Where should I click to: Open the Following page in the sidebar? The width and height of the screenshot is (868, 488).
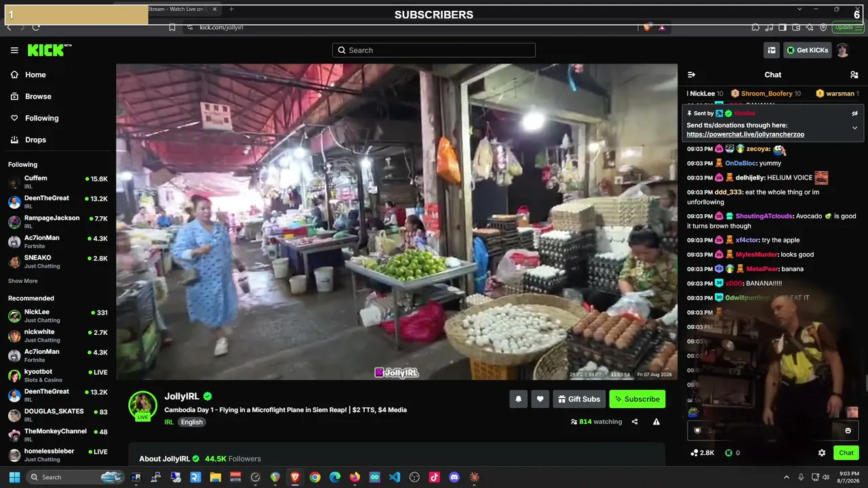pyautogui.click(x=42, y=118)
